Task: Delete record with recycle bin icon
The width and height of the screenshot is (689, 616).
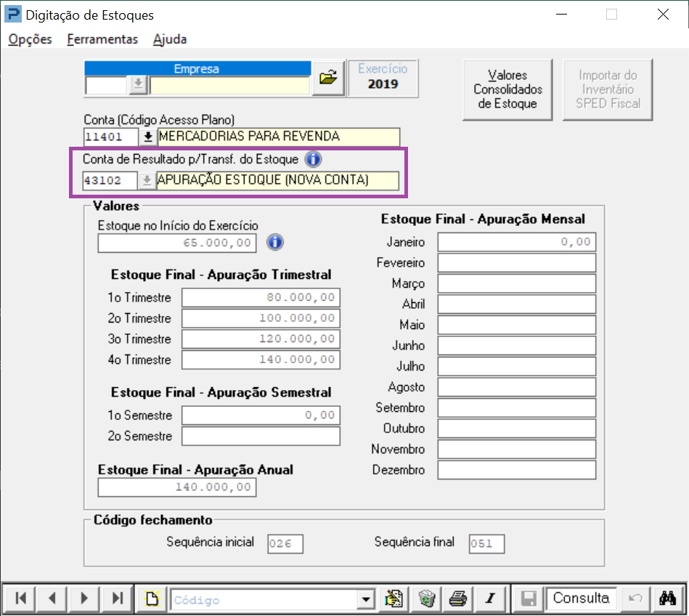Action: click(426, 599)
